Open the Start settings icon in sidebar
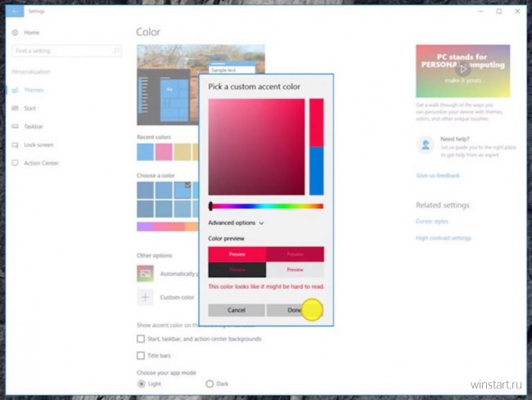The image size is (532, 400). tap(16, 108)
